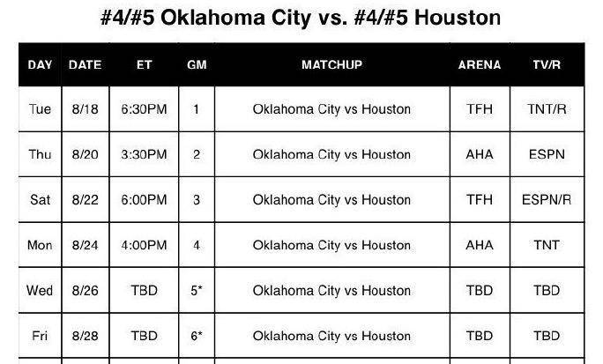Click the DAY column header
The width and height of the screenshot is (603, 364).
pos(40,65)
